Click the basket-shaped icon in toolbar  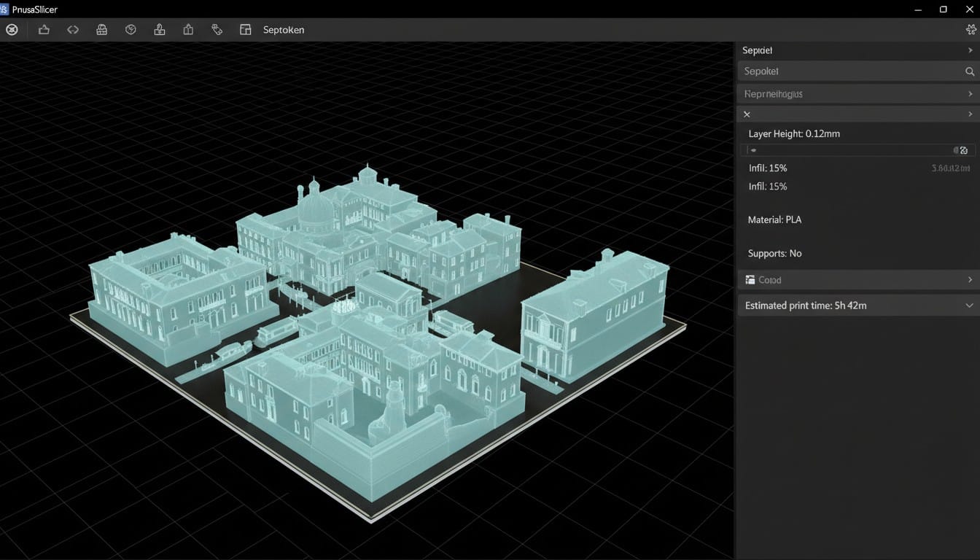[x=102, y=30]
